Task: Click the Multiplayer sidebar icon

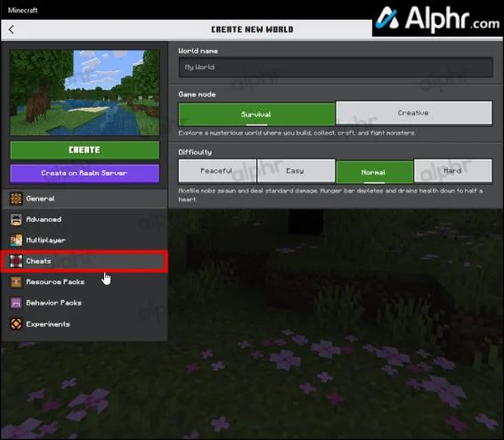Action: (x=16, y=240)
